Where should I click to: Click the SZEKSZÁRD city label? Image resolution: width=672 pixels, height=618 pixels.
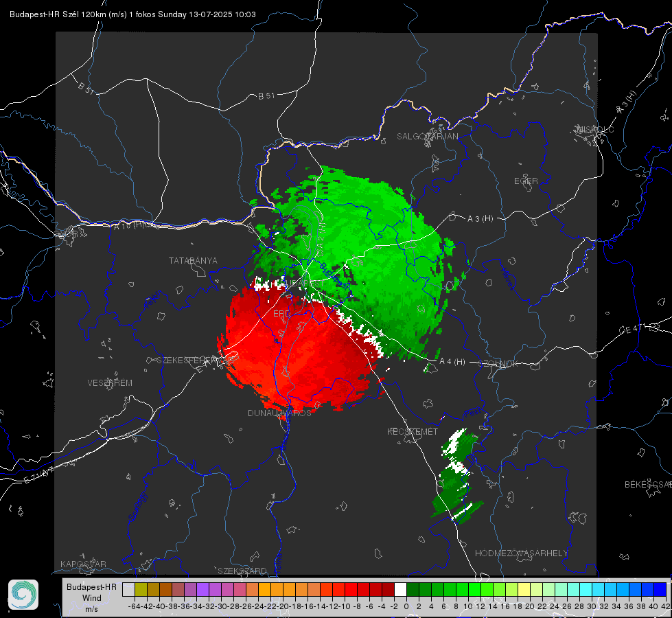pyautogui.click(x=242, y=571)
